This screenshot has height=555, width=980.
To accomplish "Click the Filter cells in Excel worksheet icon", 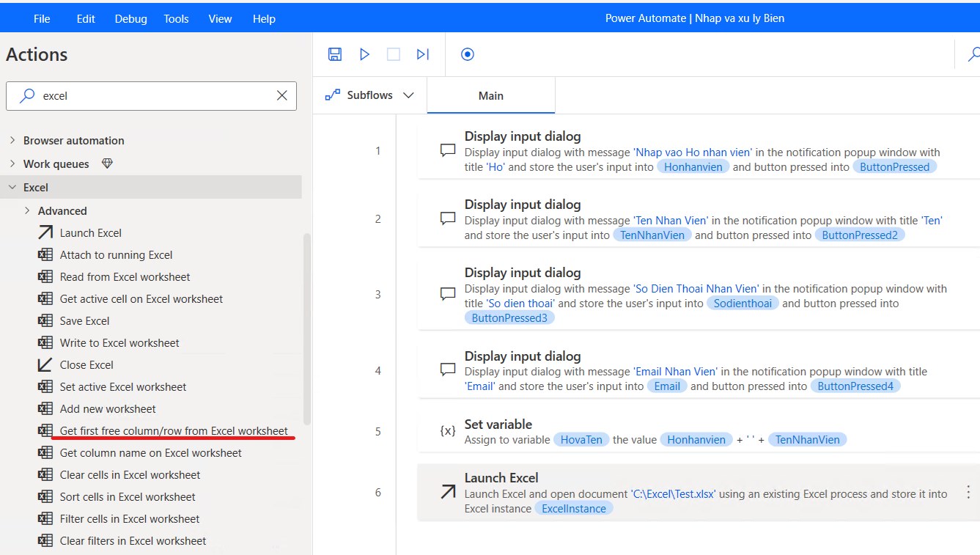I will pos(45,518).
